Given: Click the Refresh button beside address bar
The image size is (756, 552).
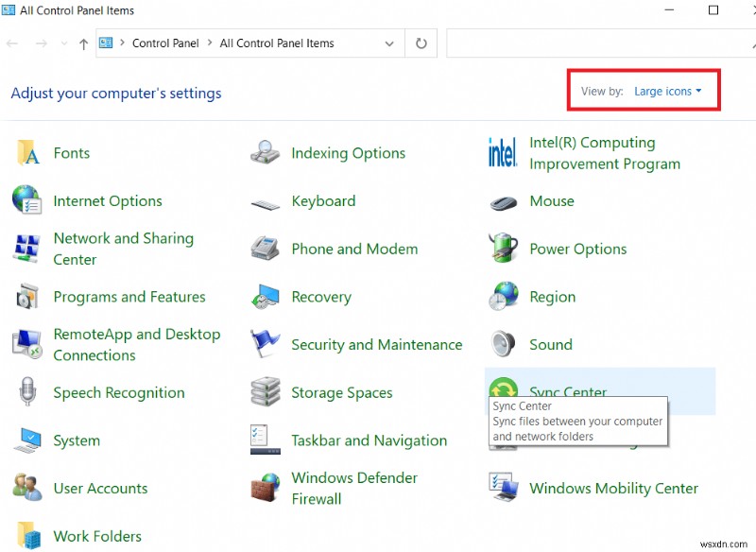Looking at the screenshot, I should tap(421, 43).
